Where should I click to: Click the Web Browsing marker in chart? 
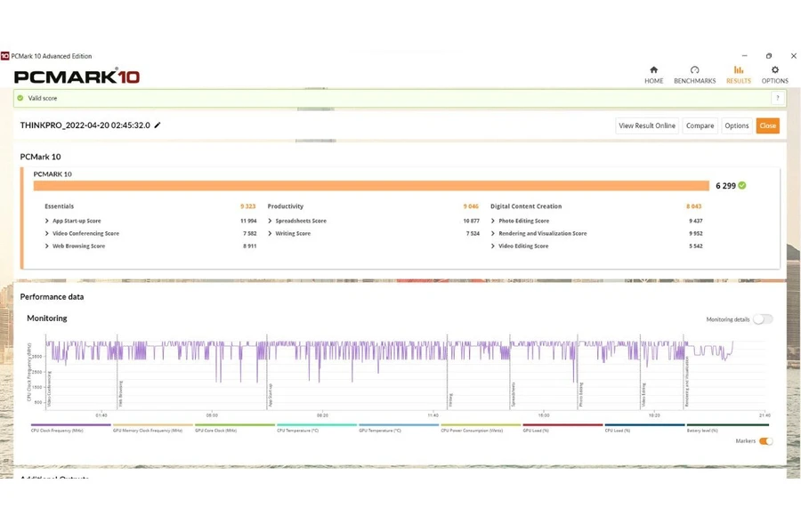(120, 393)
